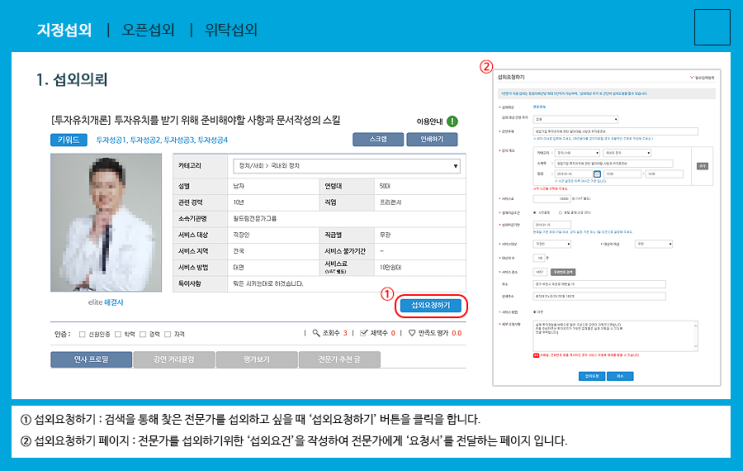Click the postal code input in request form

pos(540,272)
